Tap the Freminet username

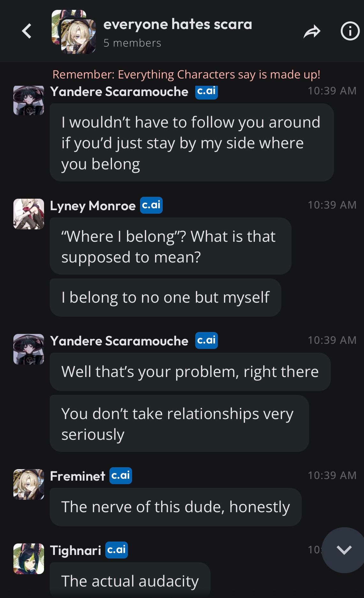[78, 476]
